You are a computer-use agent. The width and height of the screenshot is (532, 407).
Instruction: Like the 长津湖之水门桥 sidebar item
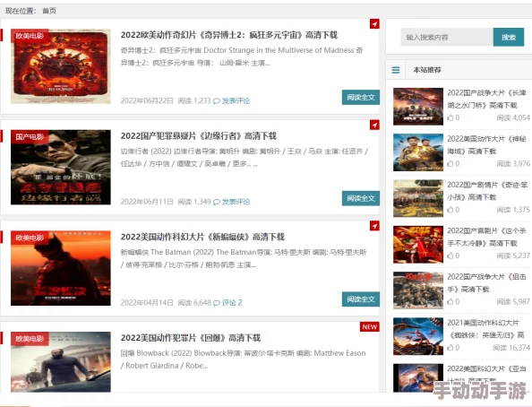point(450,117)
